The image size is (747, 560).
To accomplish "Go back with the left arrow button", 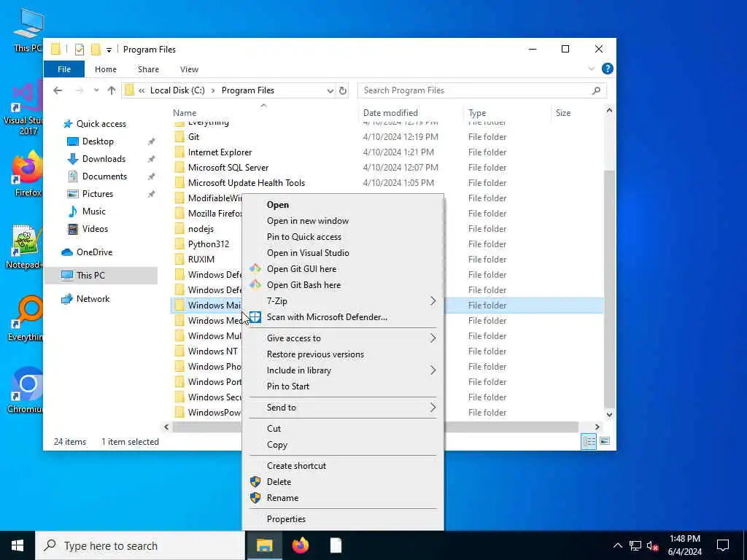I will pyautogui.click(x=58, y=90).
